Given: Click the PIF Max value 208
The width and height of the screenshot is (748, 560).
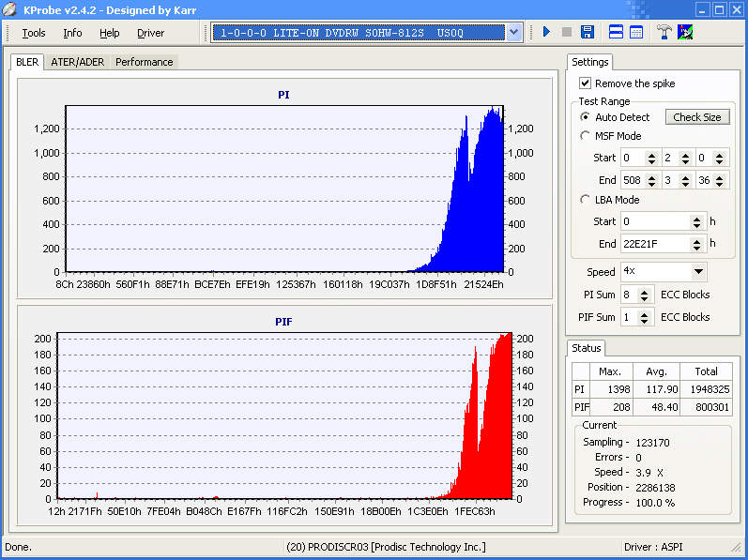Looking at the screenshot, I should tap(611, 407).
